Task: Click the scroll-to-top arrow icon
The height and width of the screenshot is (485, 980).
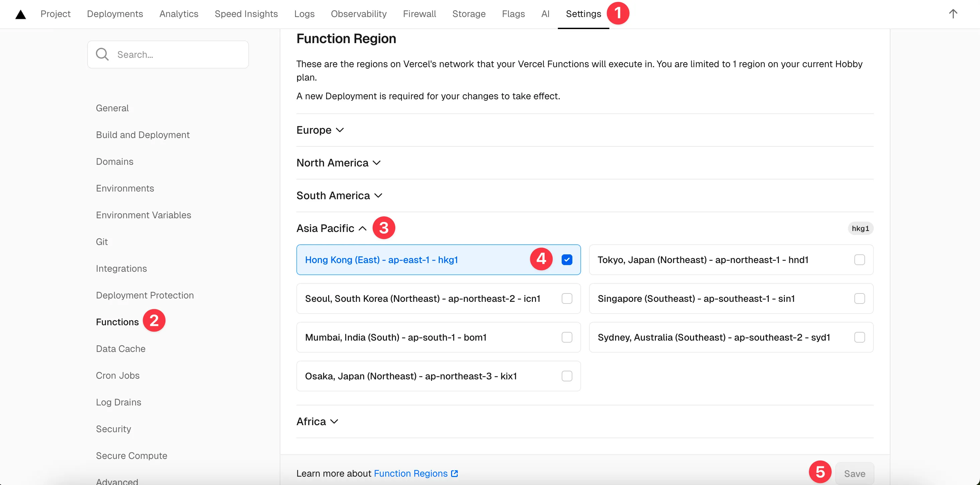Action: coord(953,14)
